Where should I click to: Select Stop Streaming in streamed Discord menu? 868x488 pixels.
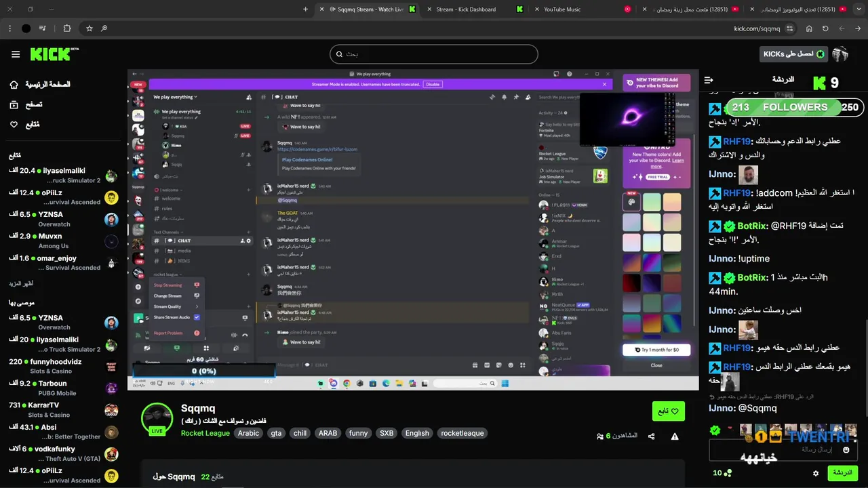177,285
